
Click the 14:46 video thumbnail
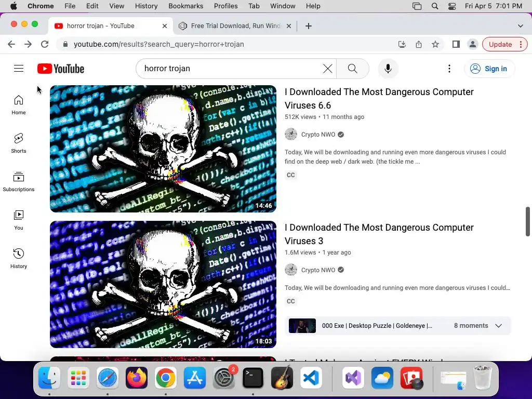[163, 149]
